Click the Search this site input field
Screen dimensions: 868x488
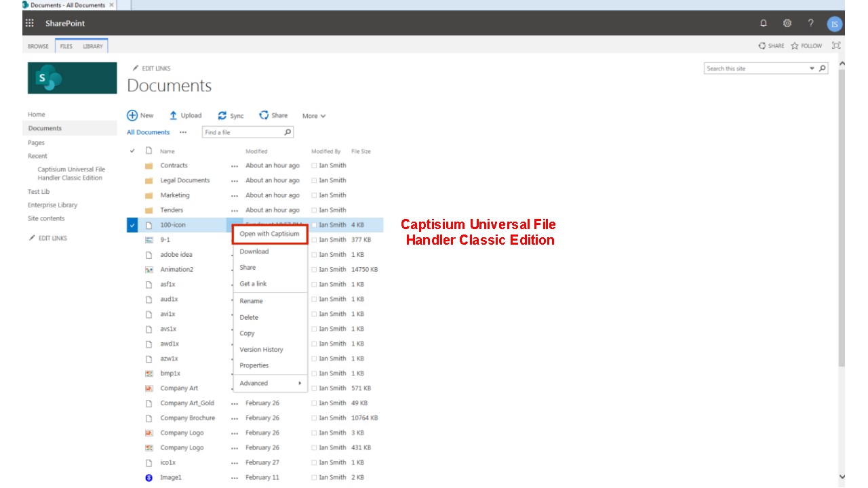pyautogui.click(x=756, y=68)
